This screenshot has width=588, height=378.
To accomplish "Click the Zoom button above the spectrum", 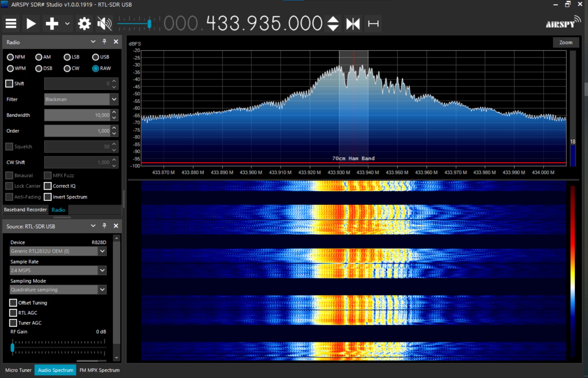I will [565, 42].
